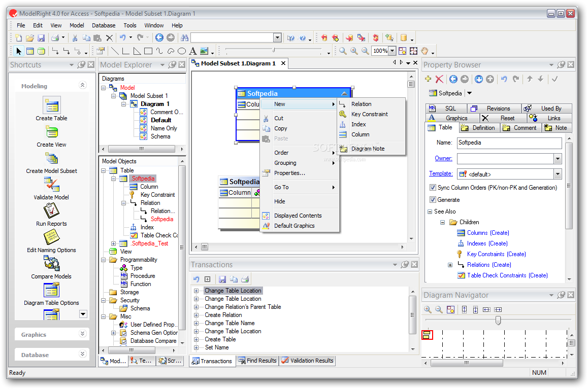The width and height of the screenshot is (588, 389).
Task: Select Procedure in Model Objects tree
Action: click(x=143, y=276)
